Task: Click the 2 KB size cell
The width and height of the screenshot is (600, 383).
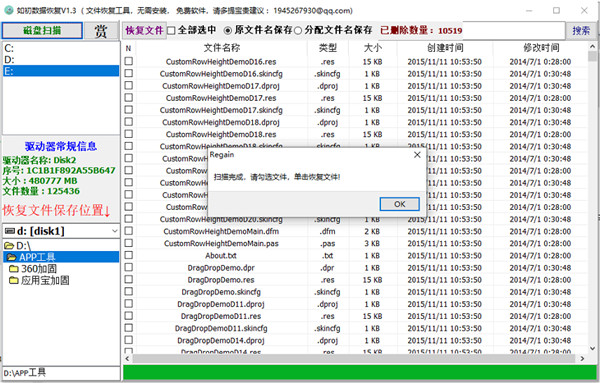Action: tap(372, 231)
